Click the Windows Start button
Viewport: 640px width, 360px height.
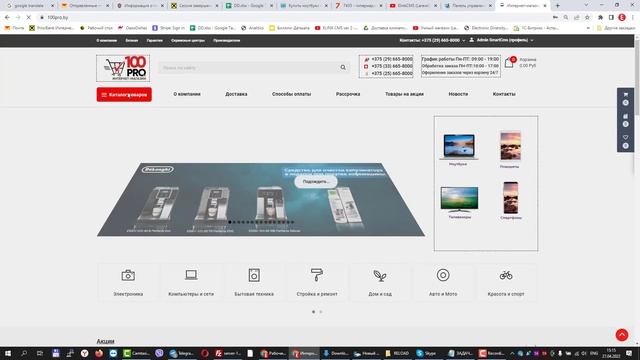click(7, 353)
